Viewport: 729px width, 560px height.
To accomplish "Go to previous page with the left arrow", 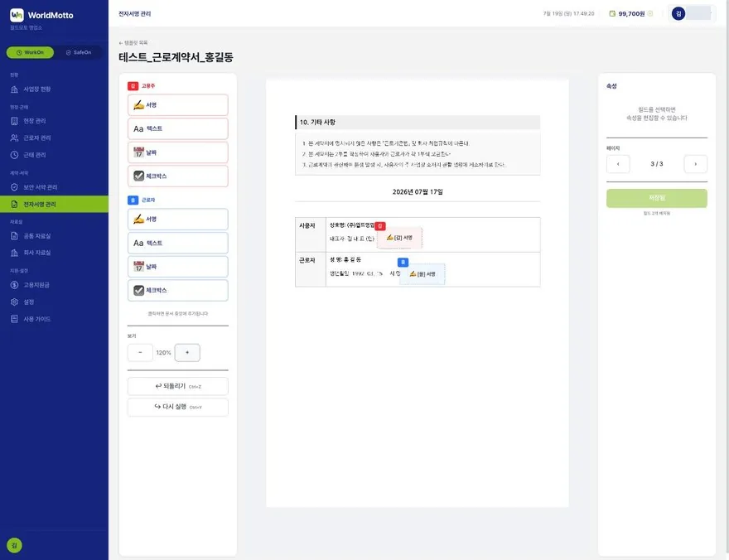I will [x=618, y=164].
